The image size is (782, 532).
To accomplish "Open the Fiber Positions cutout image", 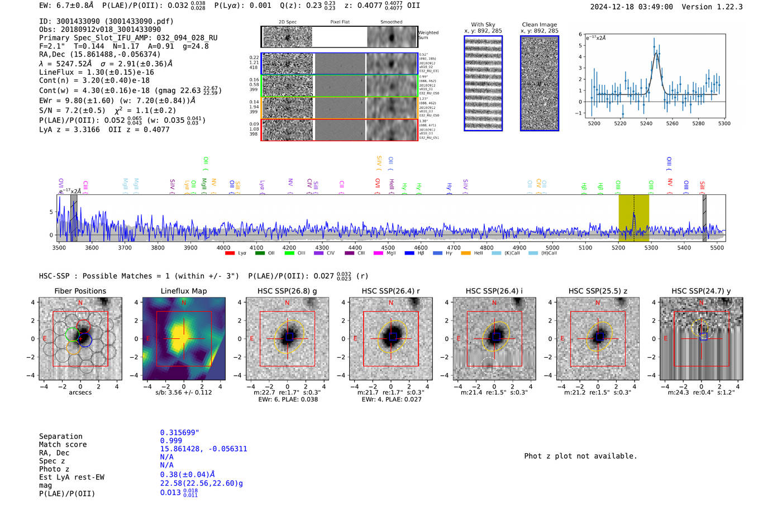I will click(80, 339).
